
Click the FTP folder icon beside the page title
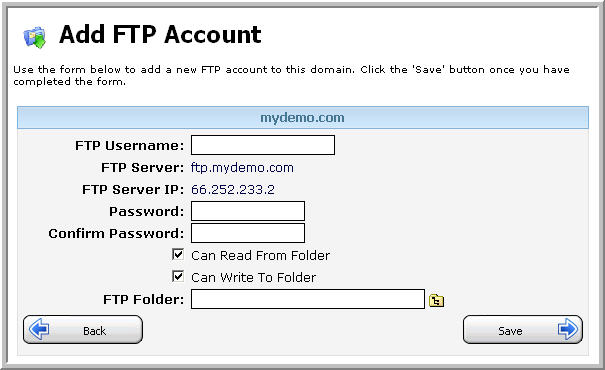tap(35, 37)
